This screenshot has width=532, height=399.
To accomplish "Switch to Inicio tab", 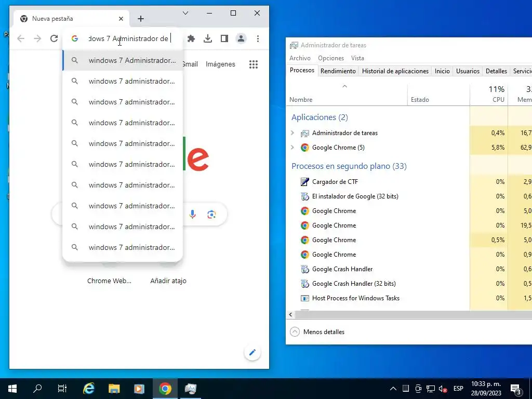I will click(x=442, y=71).
